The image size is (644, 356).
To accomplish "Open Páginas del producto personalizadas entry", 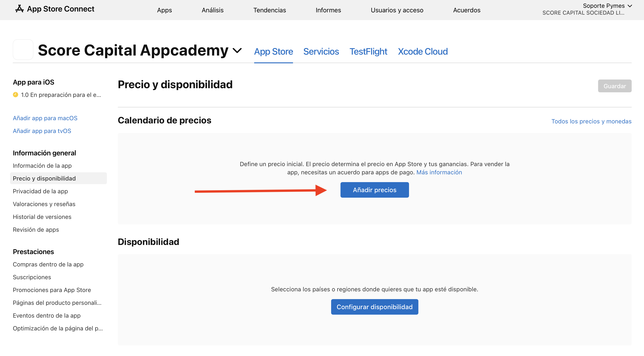I will [x=57, y=303].
